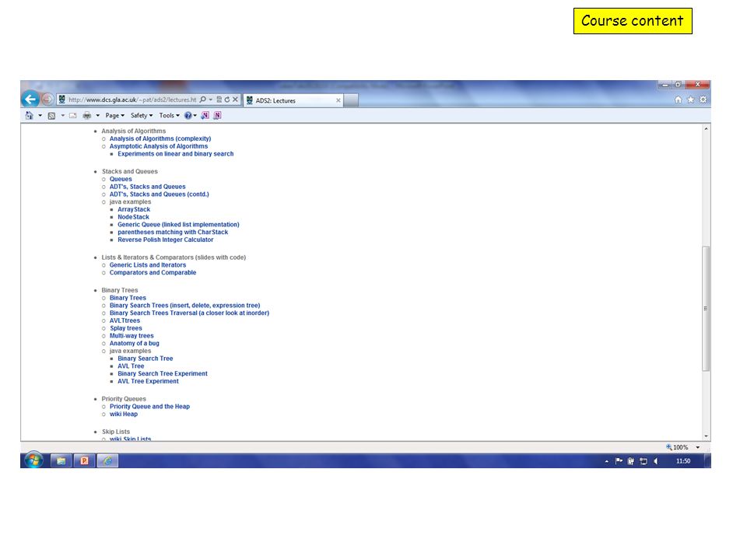Screen dimensions: 747x560
Task: Click the power plug tray icon
Action: pos(631,461)
